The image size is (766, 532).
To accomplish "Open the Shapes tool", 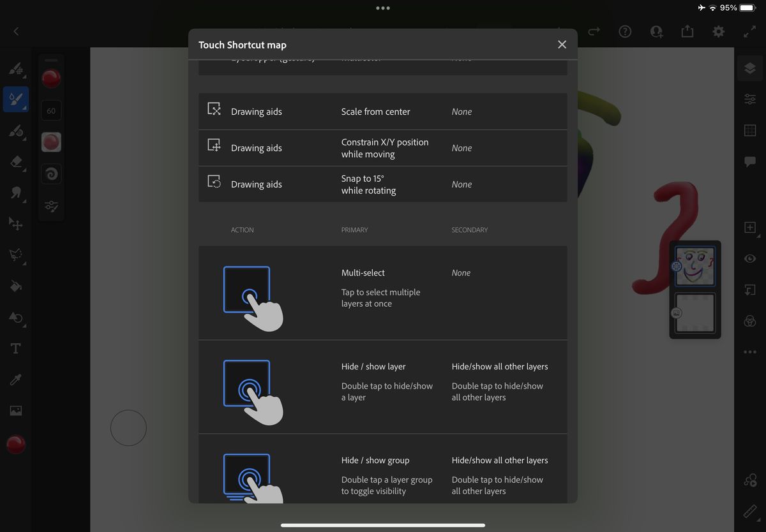I will [16, 318].
